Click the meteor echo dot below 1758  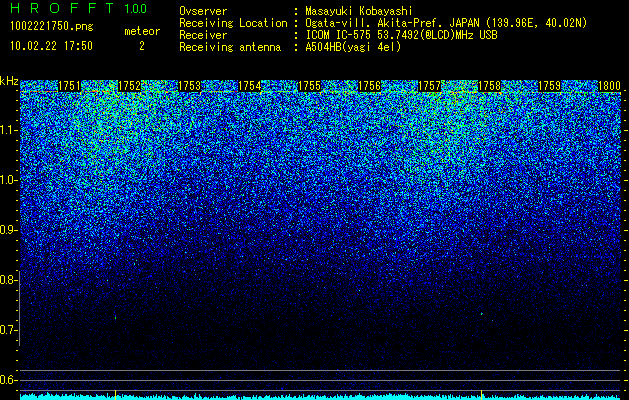(x=481, y=314)
